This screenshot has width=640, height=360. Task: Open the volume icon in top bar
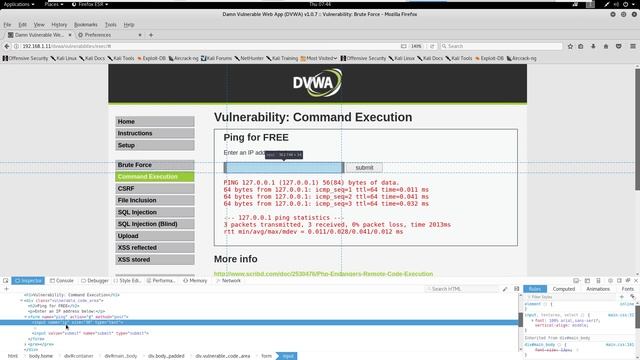tap(616, 4)
